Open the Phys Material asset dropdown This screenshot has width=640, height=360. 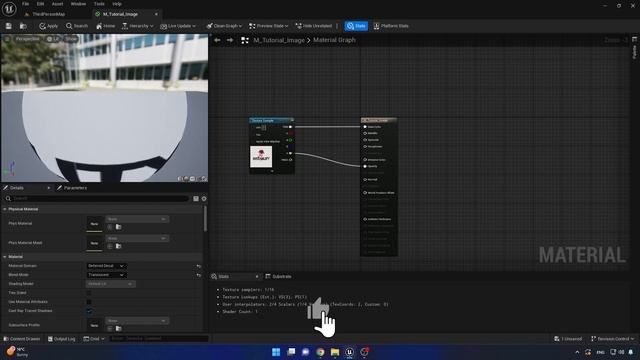coord(137,219)
